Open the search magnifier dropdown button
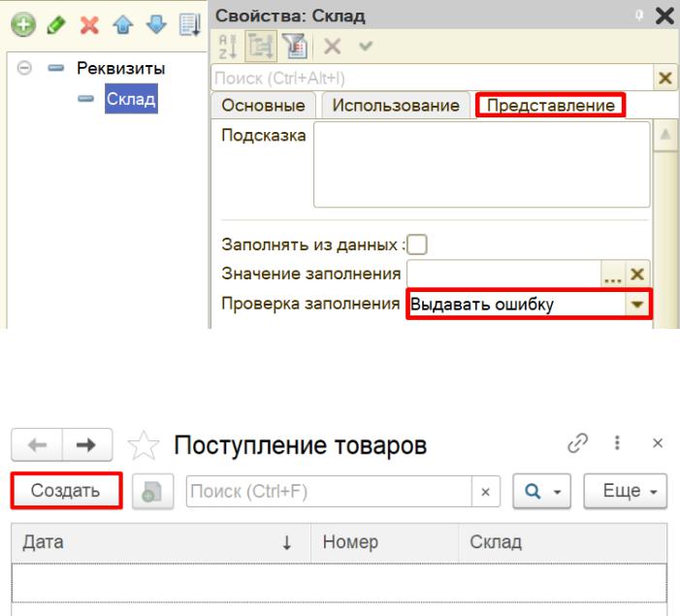Screen dimensions: 680x616 (542, 492)
